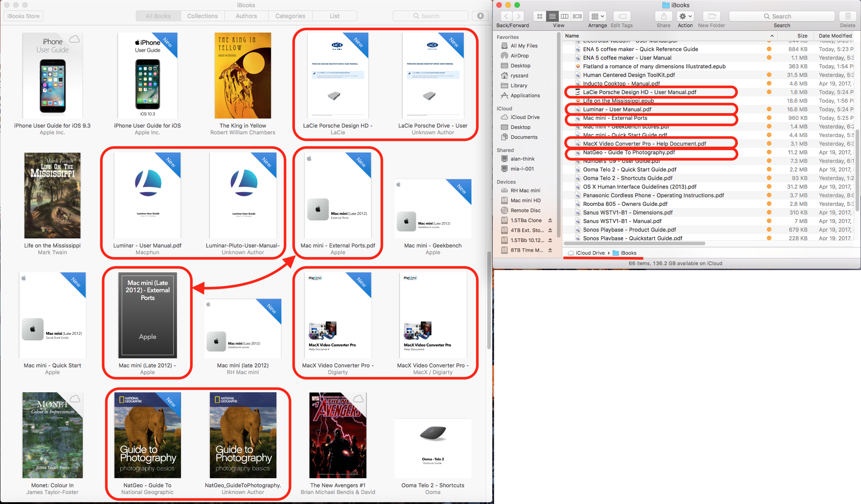Click the Finder Back arrow button
Screen dimensions: 861x504
[506, 16]
